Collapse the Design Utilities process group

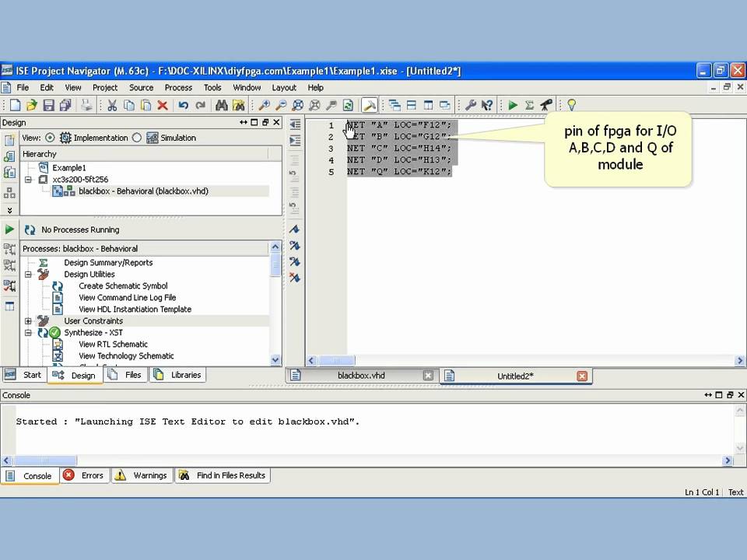coord(29,275)
